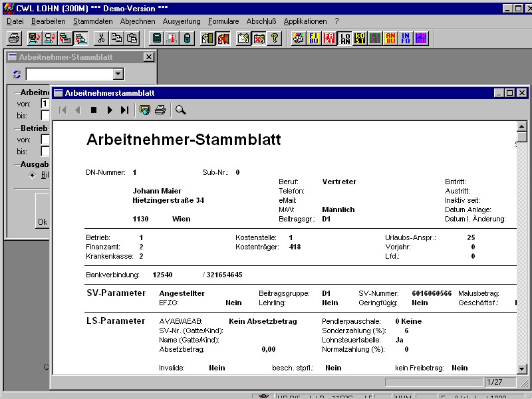Click scroll down arrow in preview
Screen dimensions: 532x399
click(x=522, y=368)
